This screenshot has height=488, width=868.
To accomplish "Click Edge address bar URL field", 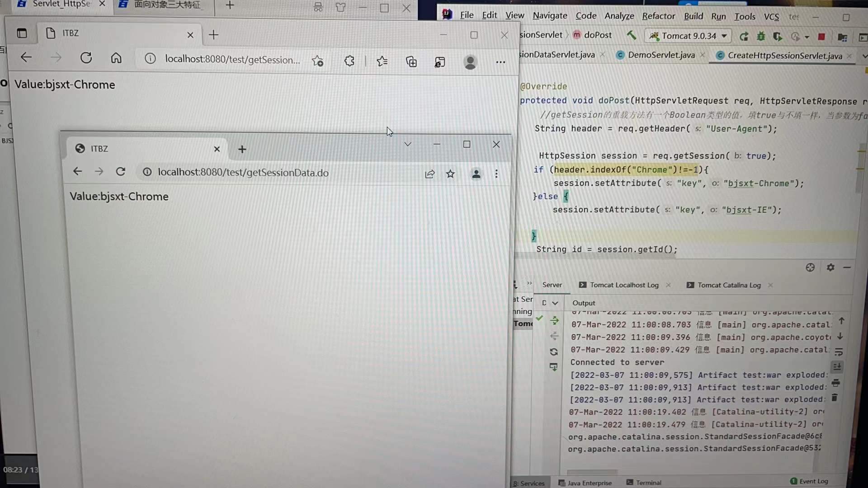I will 232,60.
